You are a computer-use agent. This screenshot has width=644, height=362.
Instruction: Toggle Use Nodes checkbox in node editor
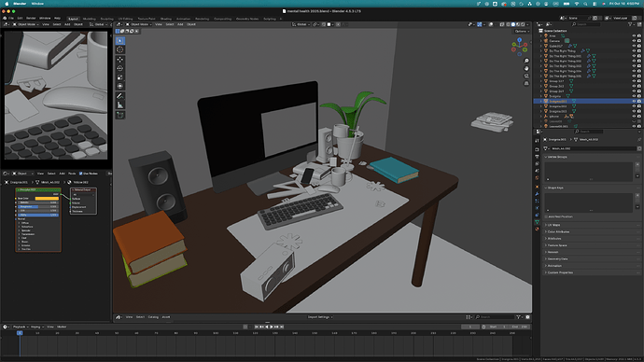coord(81,174)
